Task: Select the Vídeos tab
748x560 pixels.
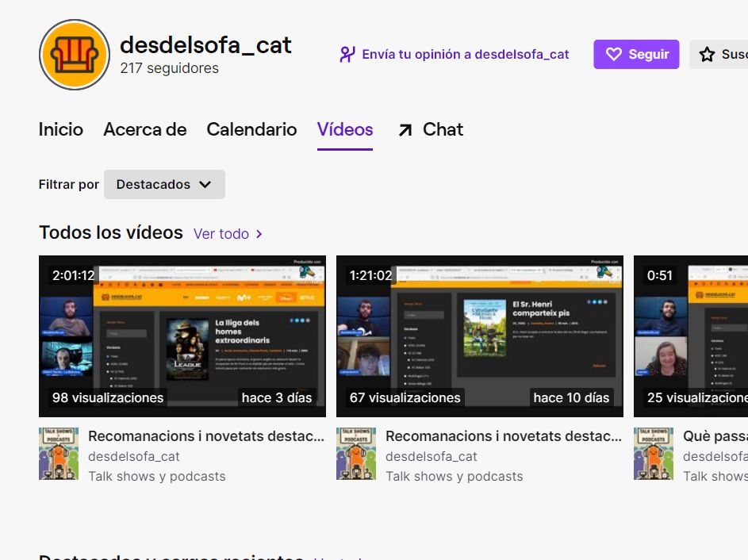Action: pos(345,130)
